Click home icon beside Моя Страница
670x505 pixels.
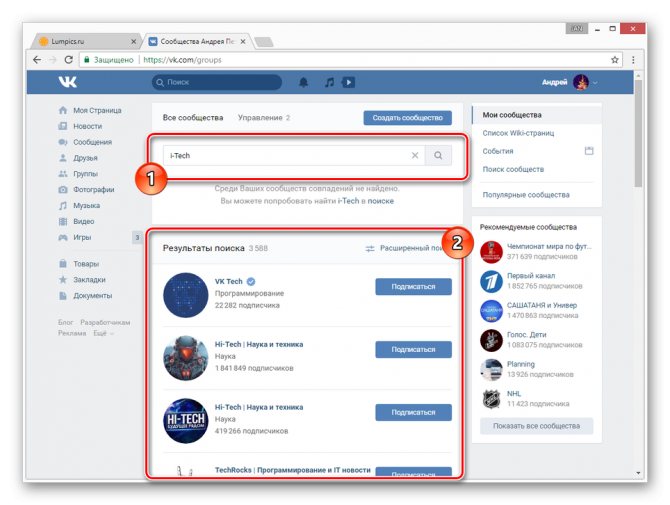point(63,110)
